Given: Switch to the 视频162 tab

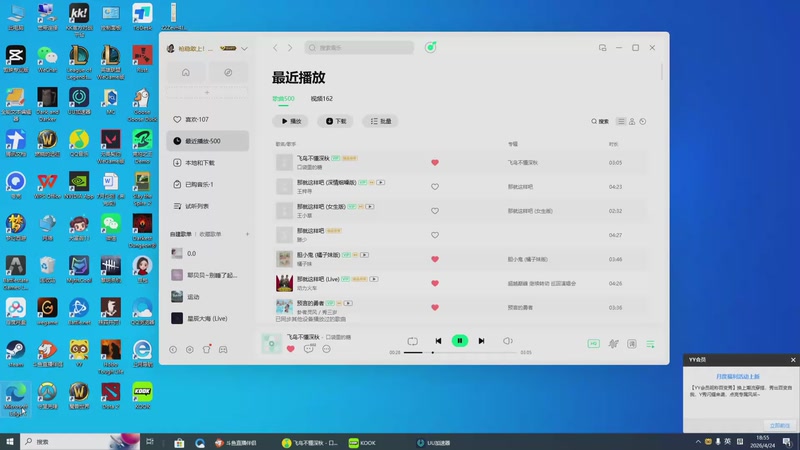Looking at the screenshot, I should pos(321,98).
